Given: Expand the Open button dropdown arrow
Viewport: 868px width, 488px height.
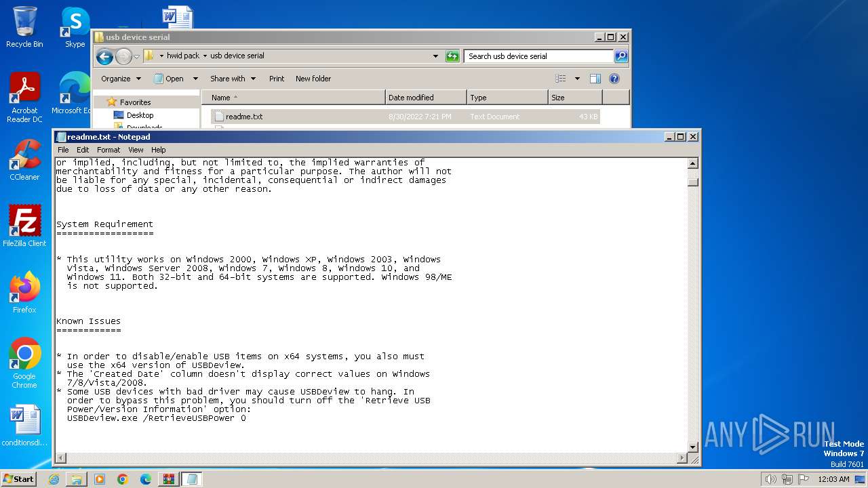Looking at the screenshot, I should [195, 79].
